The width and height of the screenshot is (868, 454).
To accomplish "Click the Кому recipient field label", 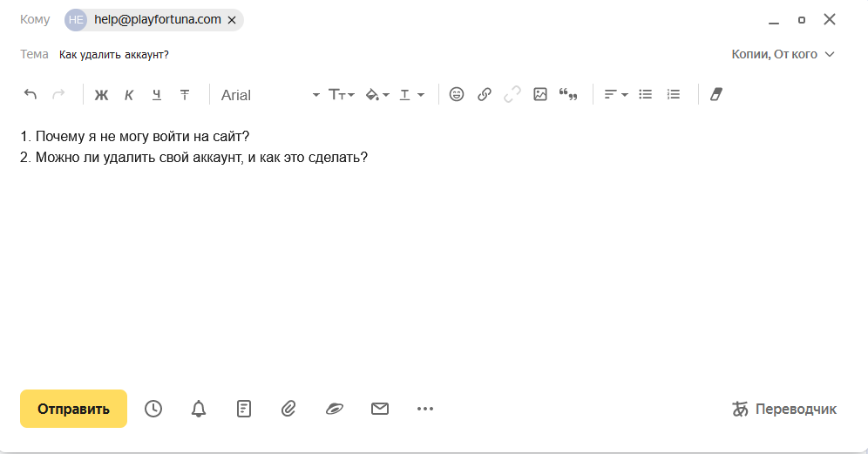I will (x=35, y=19).
